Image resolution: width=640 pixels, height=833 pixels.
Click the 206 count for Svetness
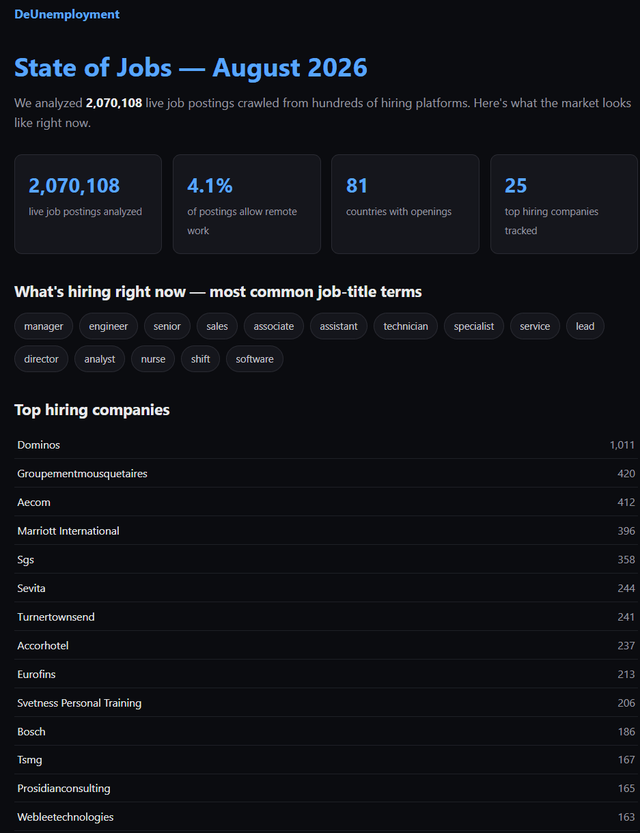626,703
